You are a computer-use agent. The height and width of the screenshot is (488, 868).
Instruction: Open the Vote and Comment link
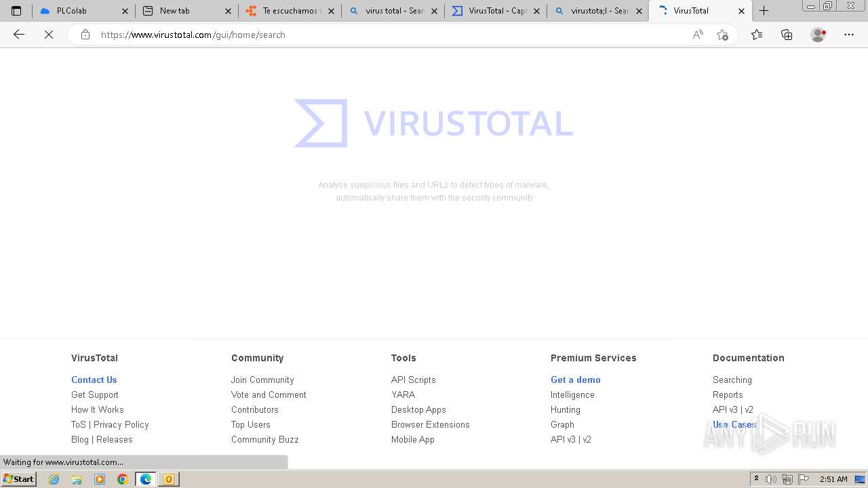269,394
